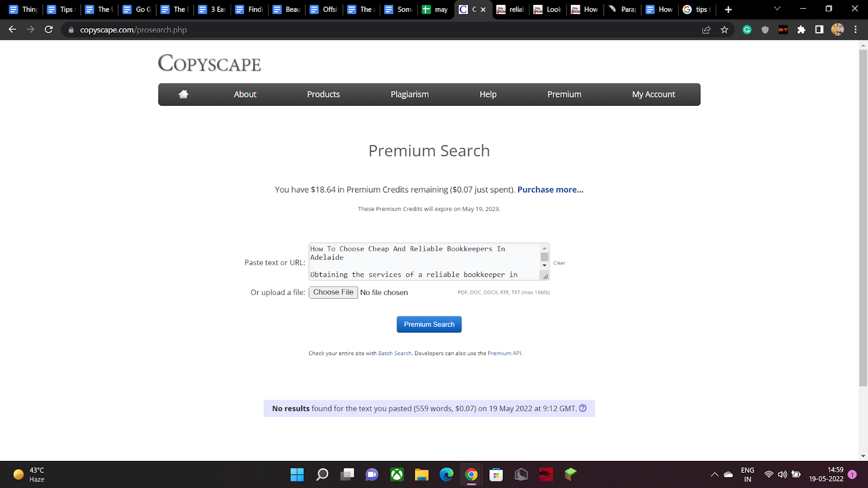Image resolution: width=868 pixels, height=488 pixels.
Task: Clear the pasted text with Clear link
Action: click(x=559, y=263)
